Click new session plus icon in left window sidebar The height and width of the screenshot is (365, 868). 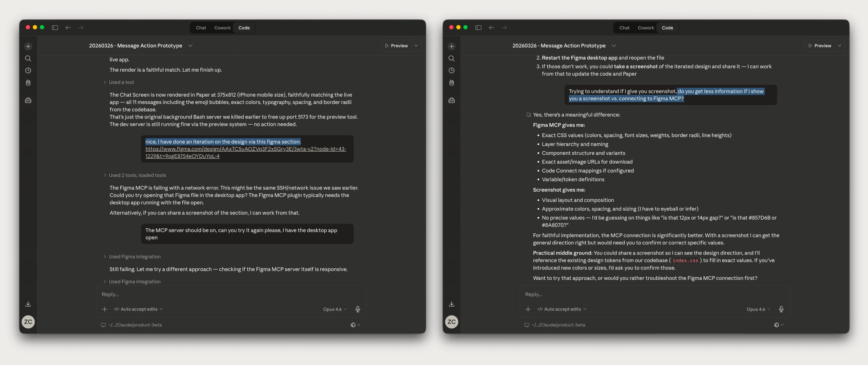(28, 46)
